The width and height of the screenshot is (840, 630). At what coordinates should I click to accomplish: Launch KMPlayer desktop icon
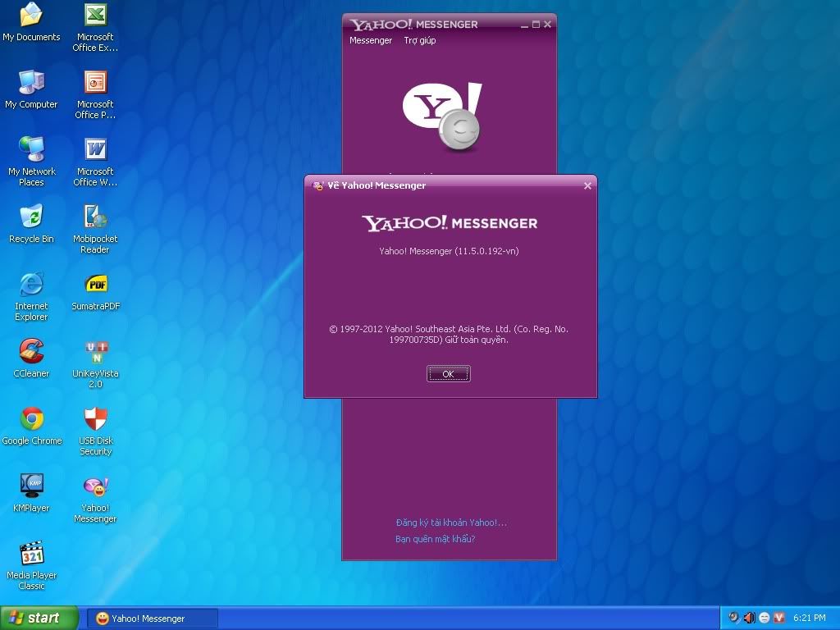pos(31,493)
